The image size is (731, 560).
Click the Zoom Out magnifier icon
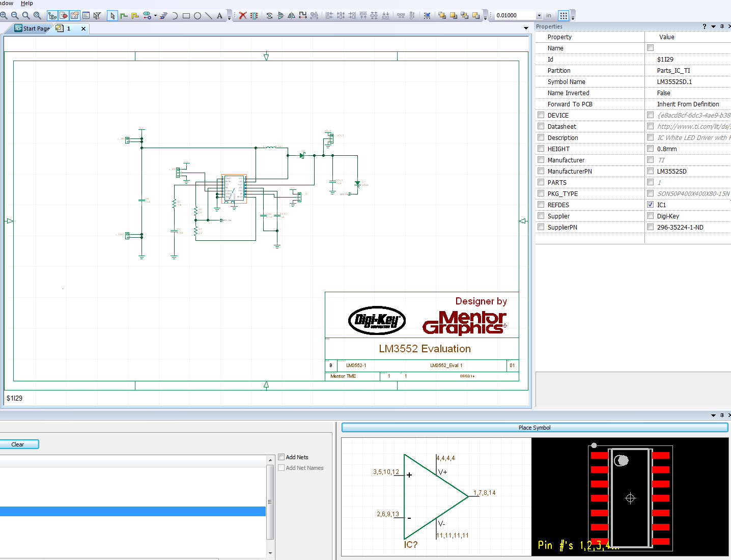point(15,16)
